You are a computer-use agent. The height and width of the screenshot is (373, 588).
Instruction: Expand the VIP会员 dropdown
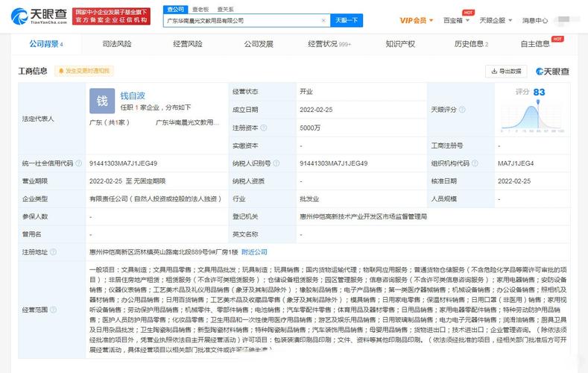(417, 20)
